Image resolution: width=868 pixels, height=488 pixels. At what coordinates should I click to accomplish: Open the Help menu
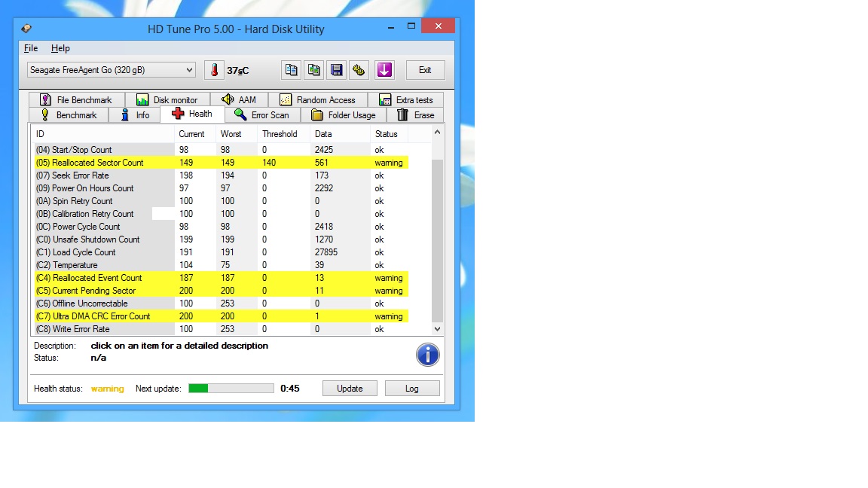tap(60, 48)
